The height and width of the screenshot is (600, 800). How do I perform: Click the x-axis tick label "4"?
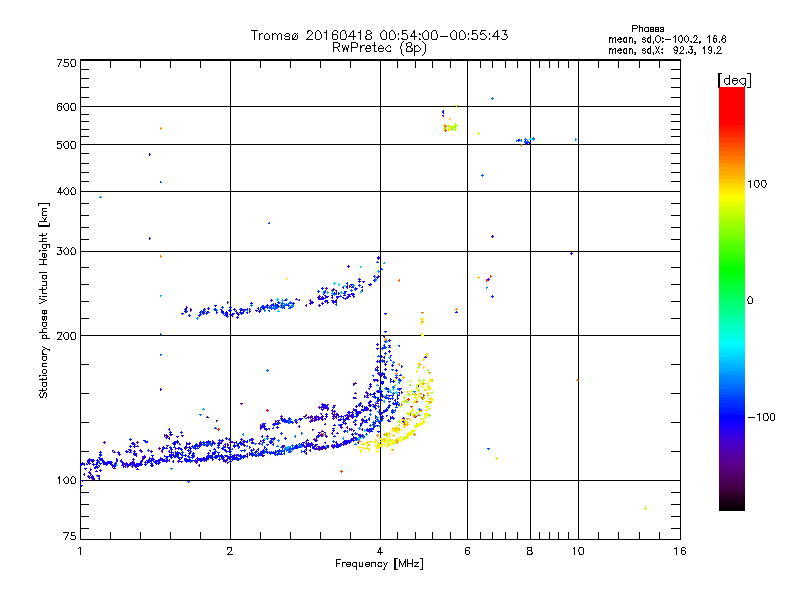point(380,551)
